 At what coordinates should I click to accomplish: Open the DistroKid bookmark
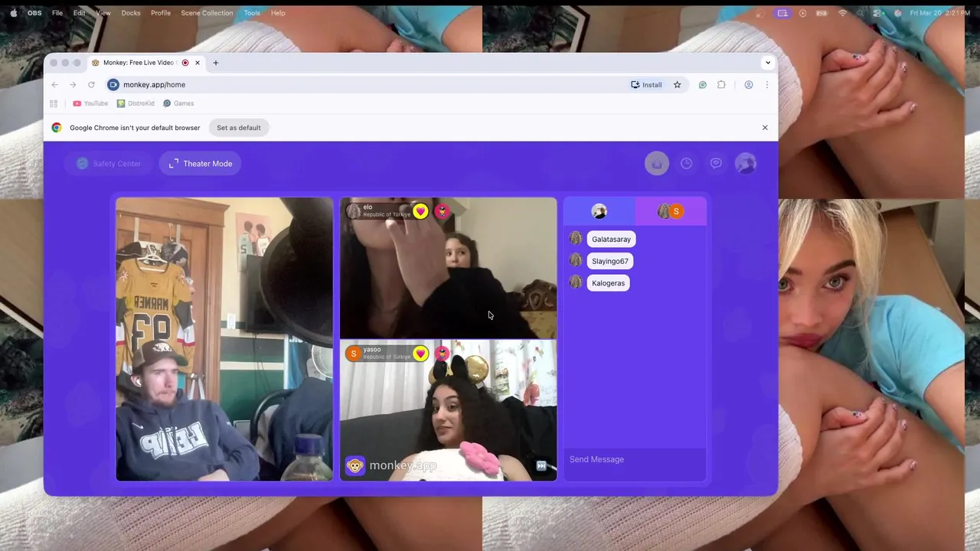click(x=136, y=103)
